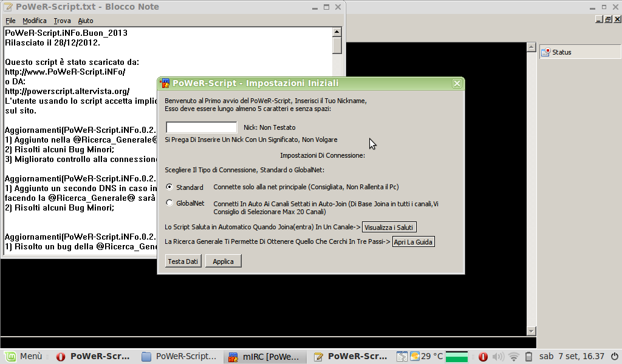Restore the mIRC inner Status window
Image resolution: width=622 pixels, height=364 pixels.
[x=608, y=19]
